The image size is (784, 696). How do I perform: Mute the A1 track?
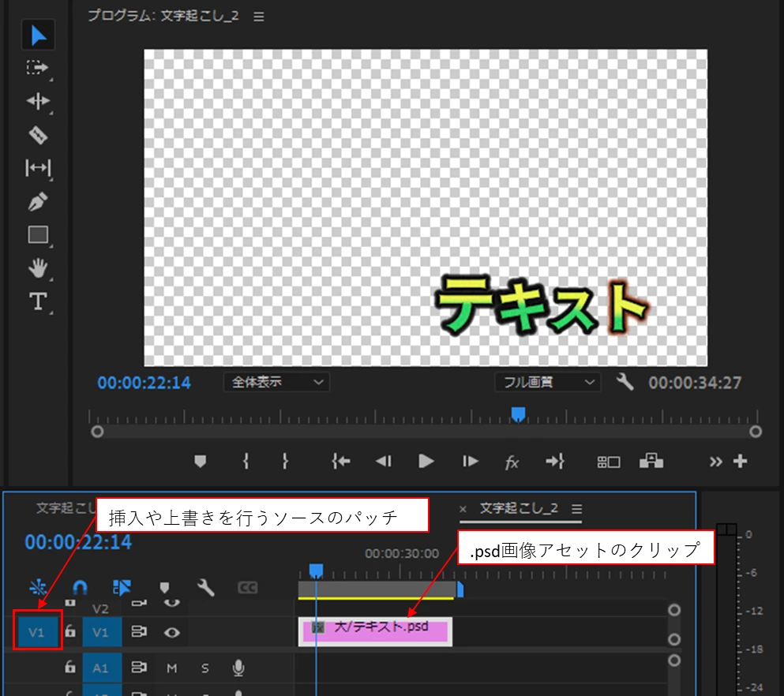[x=172, y=668]
